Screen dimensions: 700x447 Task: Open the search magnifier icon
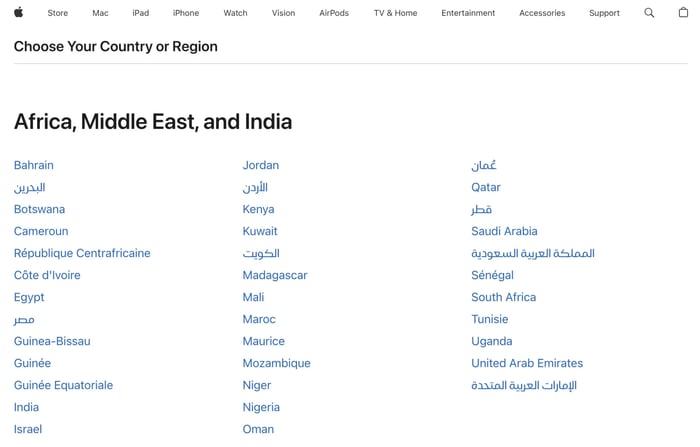point(649,13)
